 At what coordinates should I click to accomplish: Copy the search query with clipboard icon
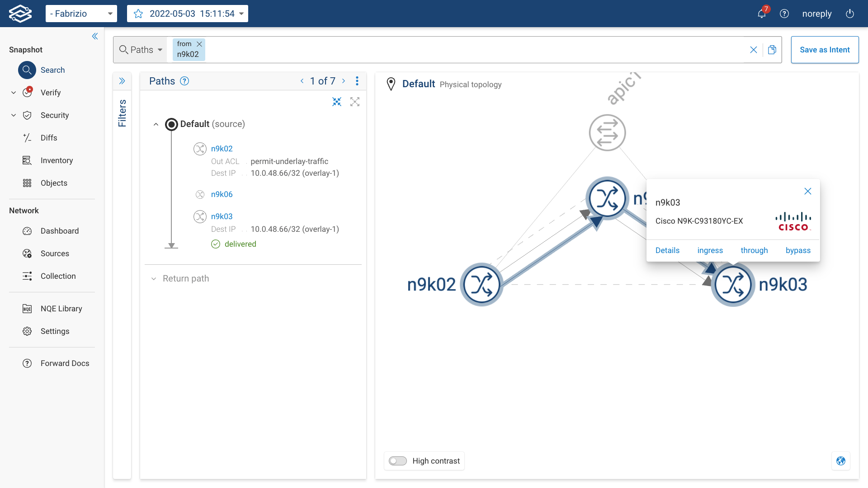772,50
